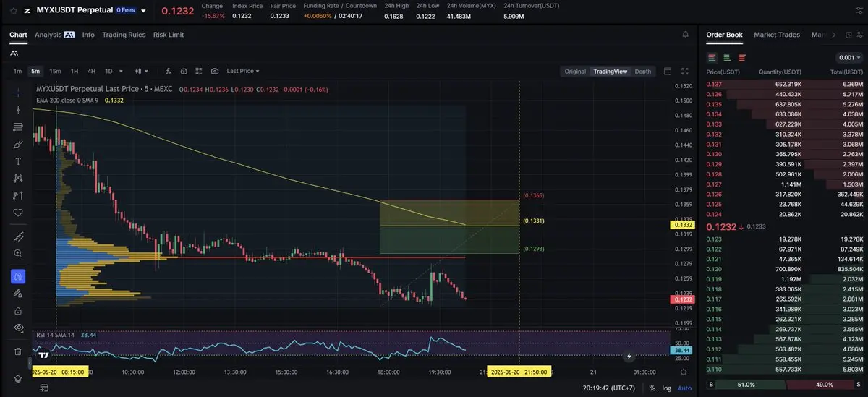Viewport: 868px width, 397px height.
Task: Open the Indicators (fx) menu
Action: tap(168, 71)
